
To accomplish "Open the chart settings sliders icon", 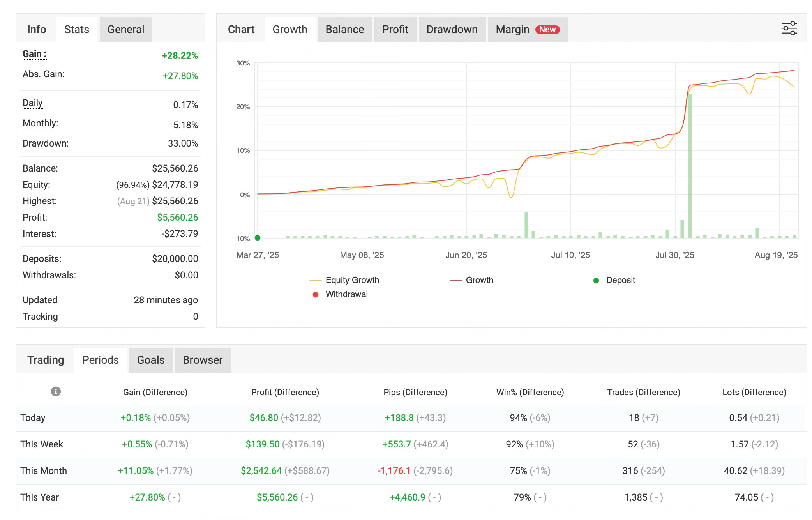I will click(789, 28).
